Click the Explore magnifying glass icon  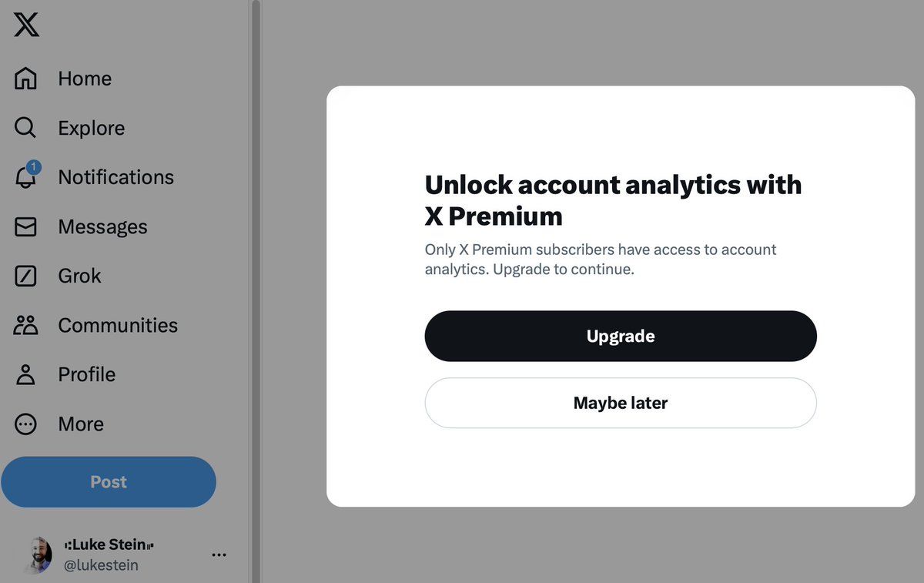tap(25, 128)
